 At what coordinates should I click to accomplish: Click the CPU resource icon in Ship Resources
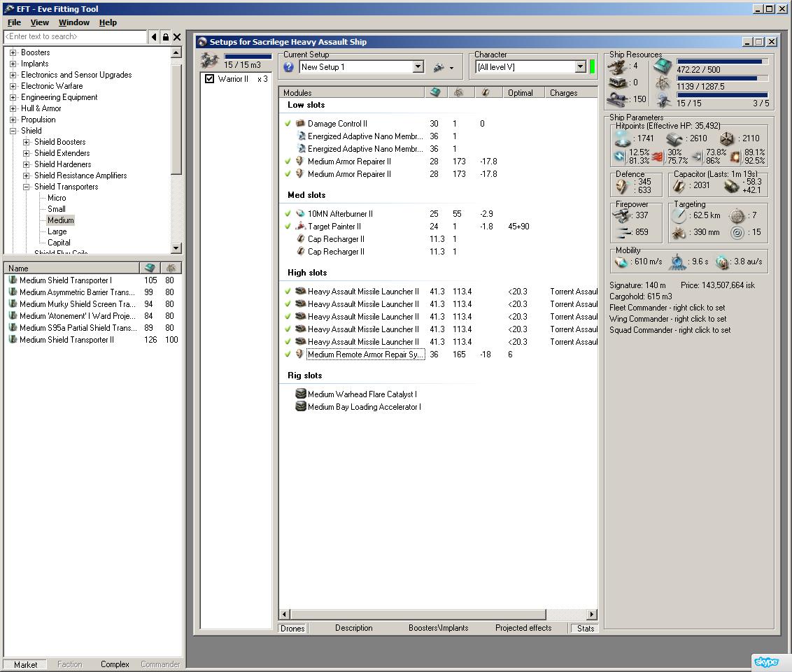click(x=663, y=66)
